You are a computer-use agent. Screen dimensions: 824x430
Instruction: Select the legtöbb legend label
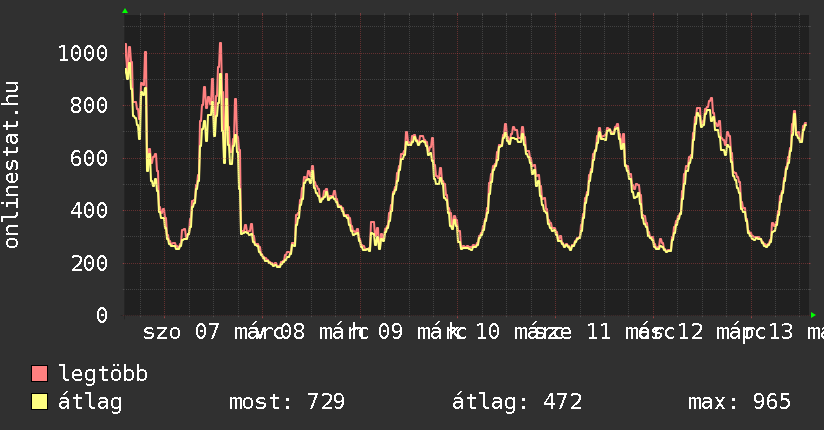[x=103, y=374]
